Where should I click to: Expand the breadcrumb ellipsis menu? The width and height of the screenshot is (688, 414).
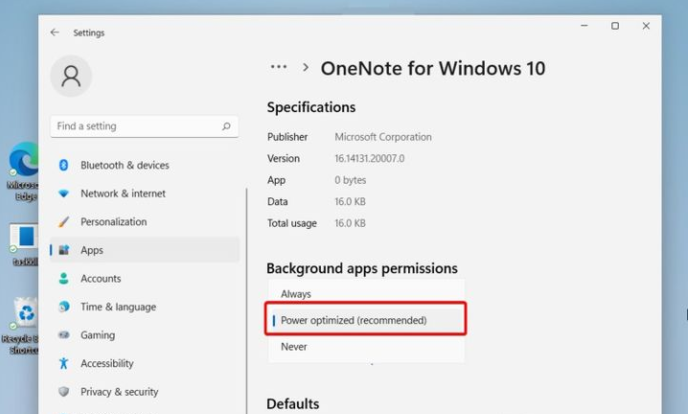279,68
